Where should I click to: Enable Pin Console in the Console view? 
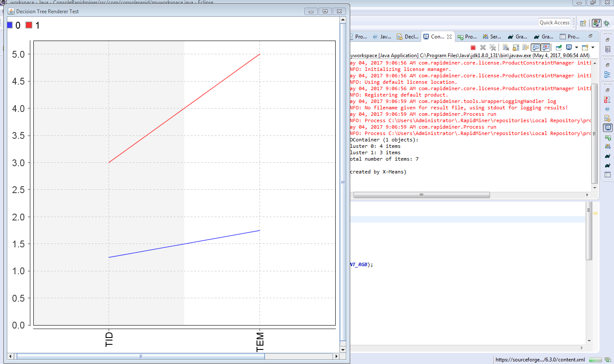pos(559,47)
